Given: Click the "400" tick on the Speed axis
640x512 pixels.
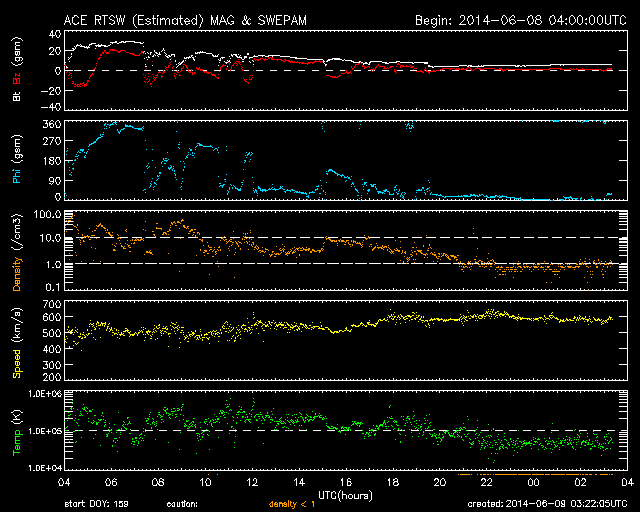Looking at the screenshot, I should point(52,349).
